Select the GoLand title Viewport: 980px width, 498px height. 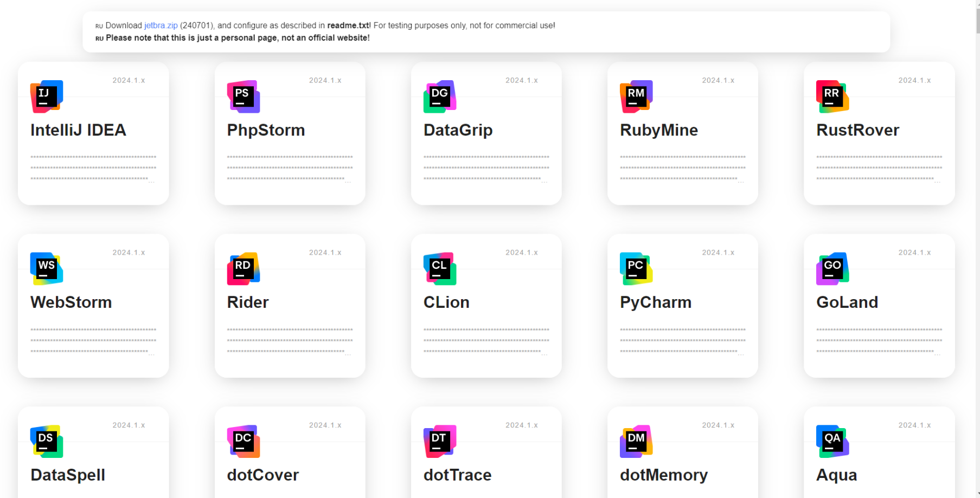pos(847,302)
